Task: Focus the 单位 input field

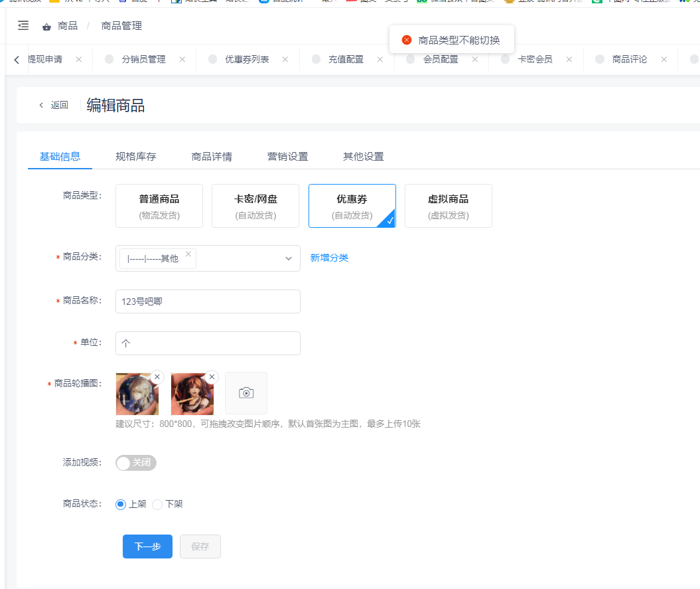Action: 208,343
